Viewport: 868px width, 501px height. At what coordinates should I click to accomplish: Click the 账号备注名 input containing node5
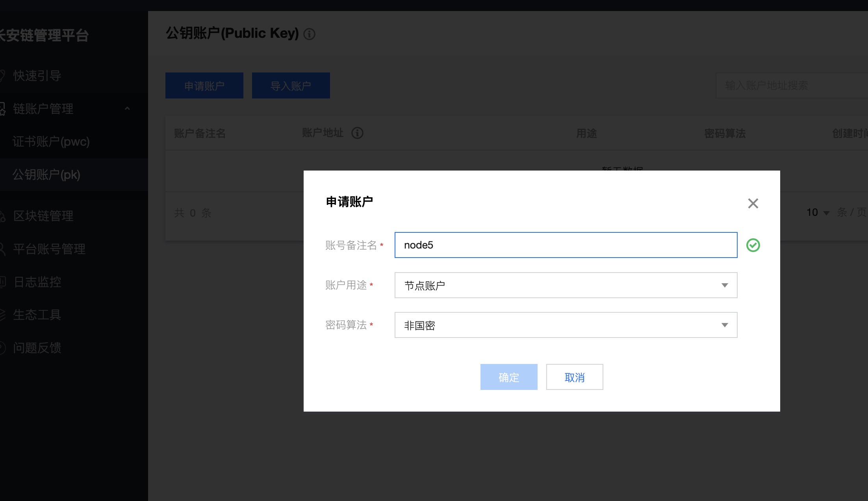[x=566, y=245]
